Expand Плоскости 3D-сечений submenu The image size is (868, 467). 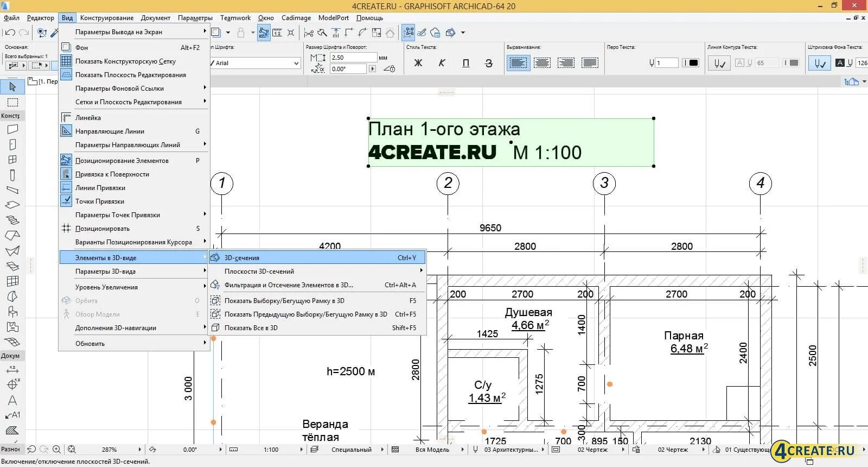(317, 272)
